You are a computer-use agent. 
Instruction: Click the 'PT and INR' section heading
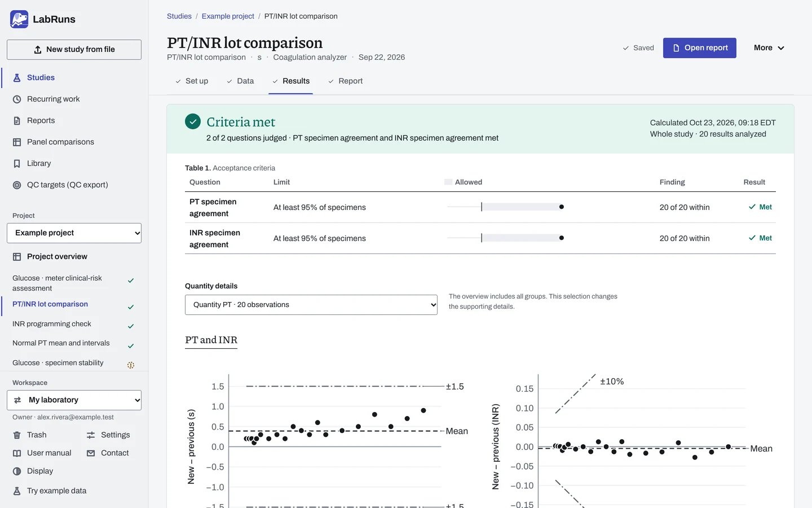pyautogui.click(x=211, y=340)
